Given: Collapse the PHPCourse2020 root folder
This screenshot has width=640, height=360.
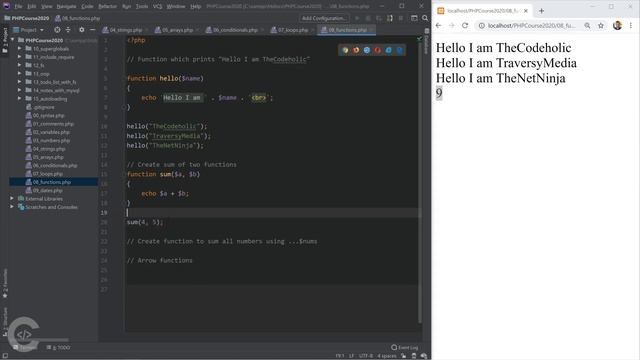Looking at the screenshot, I should pos(13,40).
